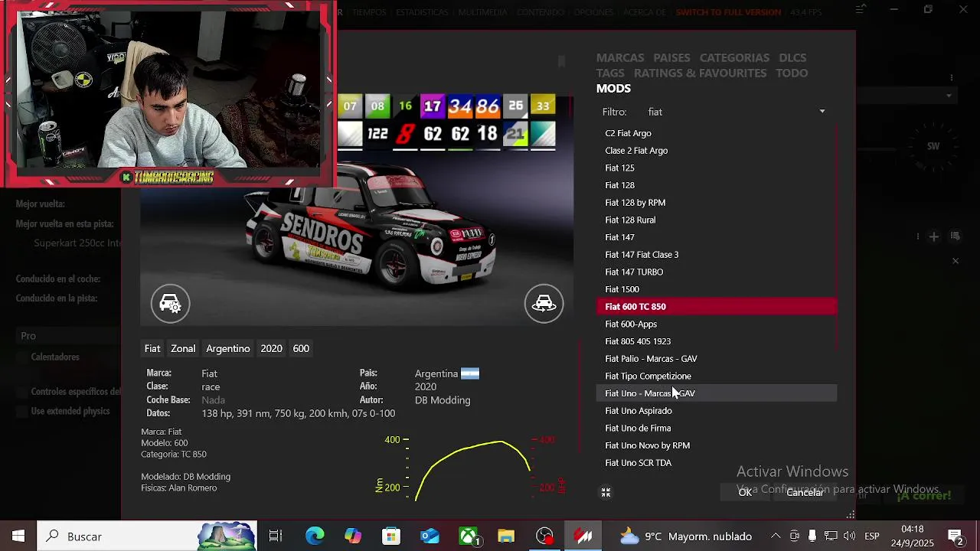Screen dimensions: 980x551
Task: Select the green number 16 skin
Action: [405, 106]
